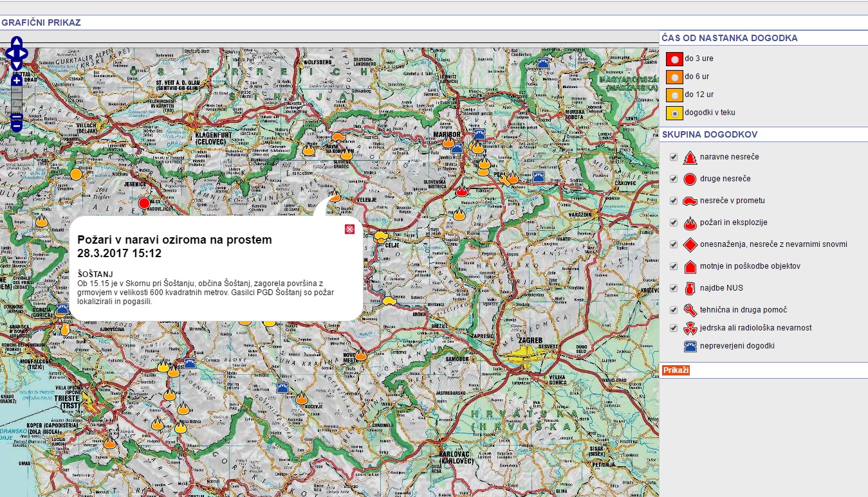
Task: Zoom in with the plus button
Action: pos(17,80)
